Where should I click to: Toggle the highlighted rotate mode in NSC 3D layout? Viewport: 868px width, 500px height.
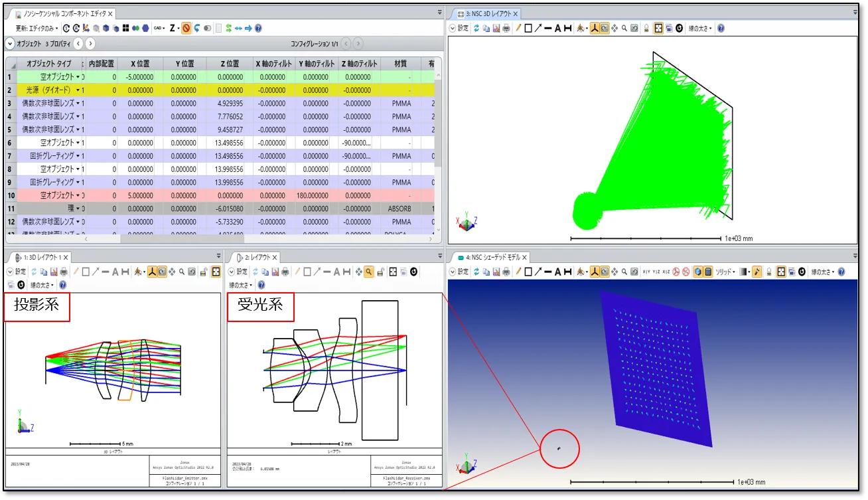tap(605, 29)
